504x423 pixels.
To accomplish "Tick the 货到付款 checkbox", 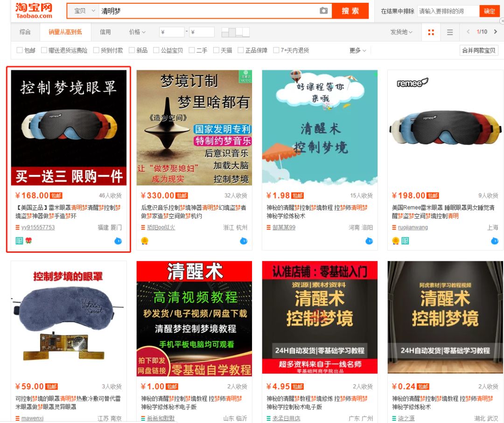I will pyautogui.click(x=96, y=50).
